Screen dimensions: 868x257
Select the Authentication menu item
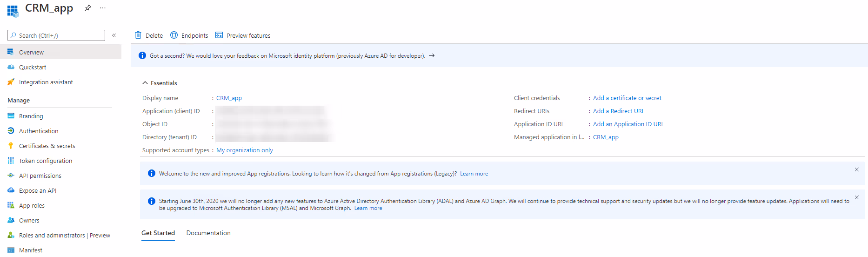point(39,131)
